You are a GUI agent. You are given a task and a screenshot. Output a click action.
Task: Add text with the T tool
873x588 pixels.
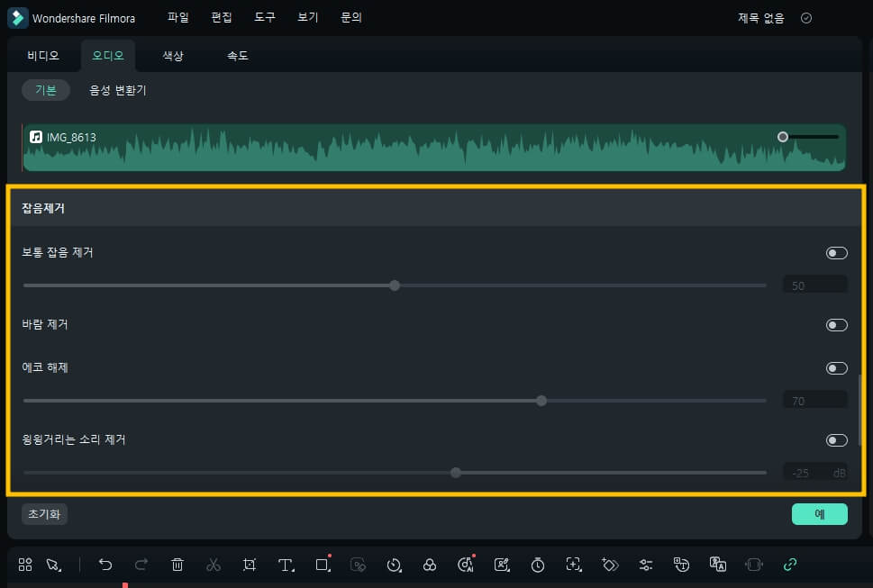pos(286,565)
